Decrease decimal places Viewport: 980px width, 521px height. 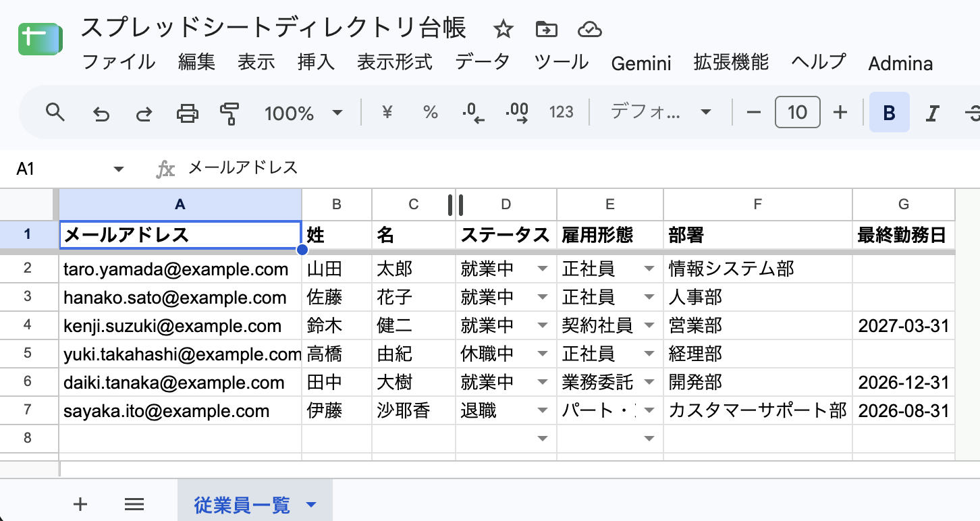point(474,112)
